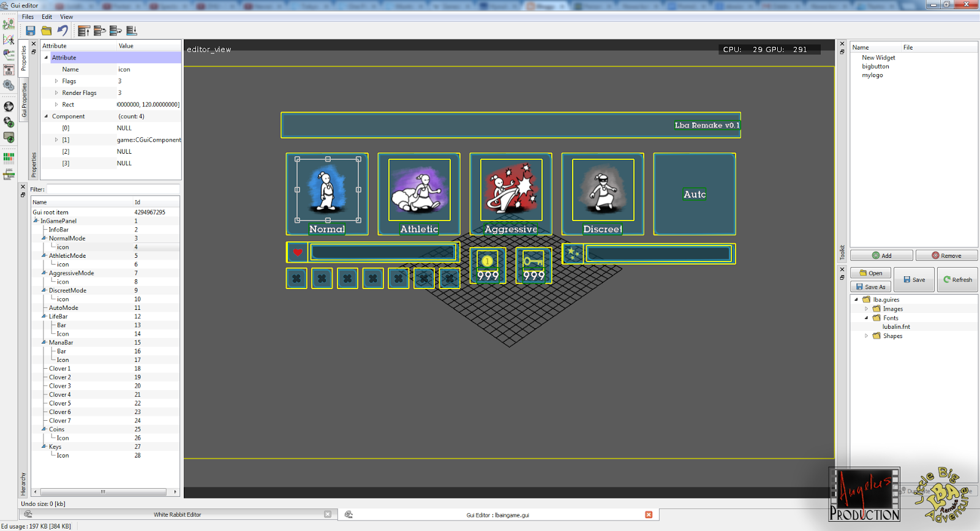Click the life bar in the canvas

click(383, 252)
